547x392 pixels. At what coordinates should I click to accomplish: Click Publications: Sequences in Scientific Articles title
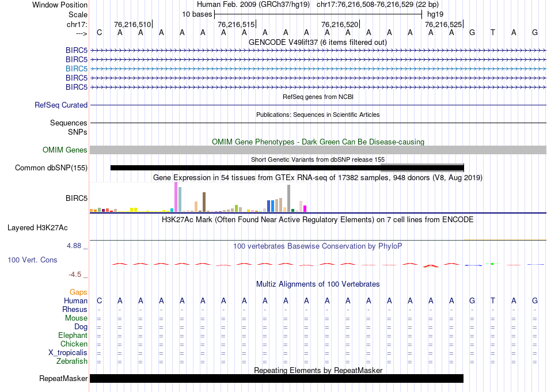(318, 115)
